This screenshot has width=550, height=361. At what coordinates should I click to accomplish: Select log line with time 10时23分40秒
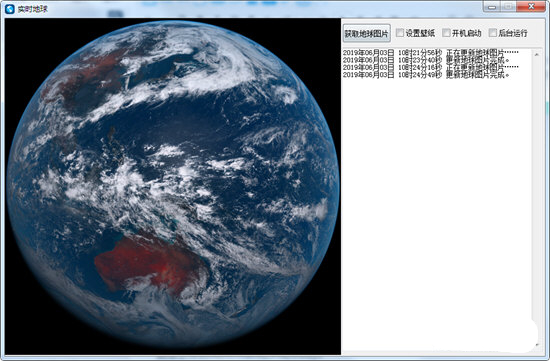[x=426, y=60]
